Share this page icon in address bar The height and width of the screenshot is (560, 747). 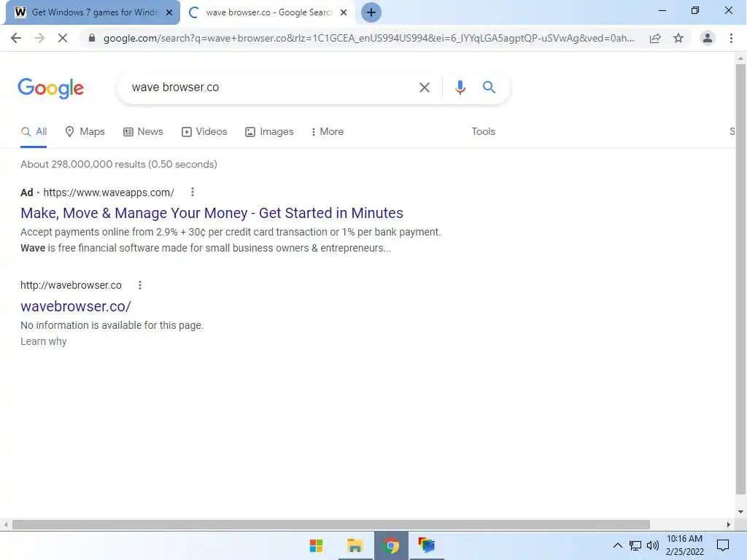pyautogui.click(x=655, y=38)
